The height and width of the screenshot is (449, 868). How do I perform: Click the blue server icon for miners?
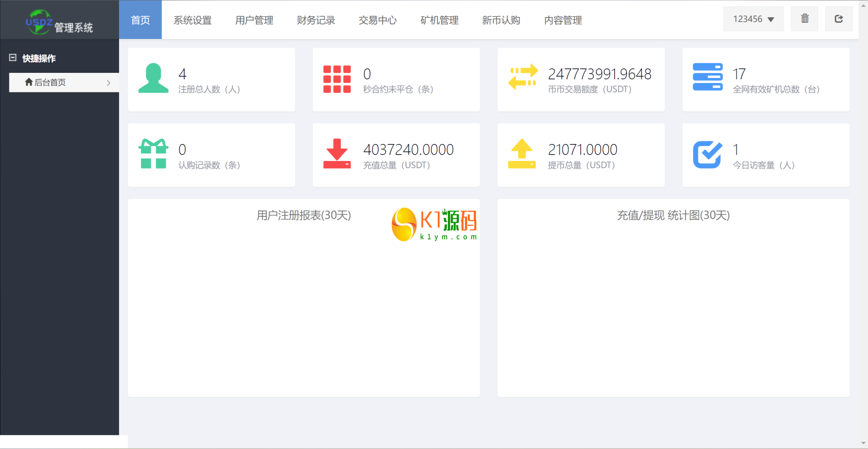707,77
